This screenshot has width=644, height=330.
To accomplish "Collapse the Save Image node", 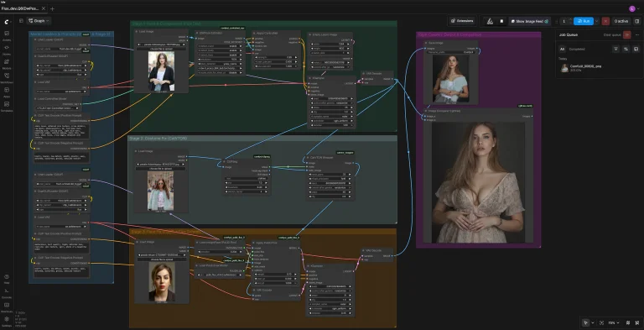I will (x=427, y=43).
